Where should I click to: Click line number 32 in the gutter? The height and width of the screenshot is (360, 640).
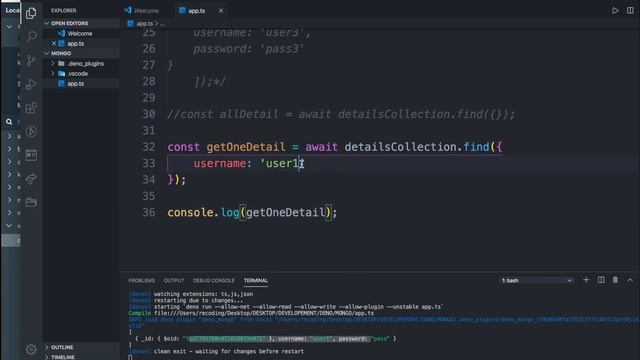pyautogui.click(x=149, y=147)
